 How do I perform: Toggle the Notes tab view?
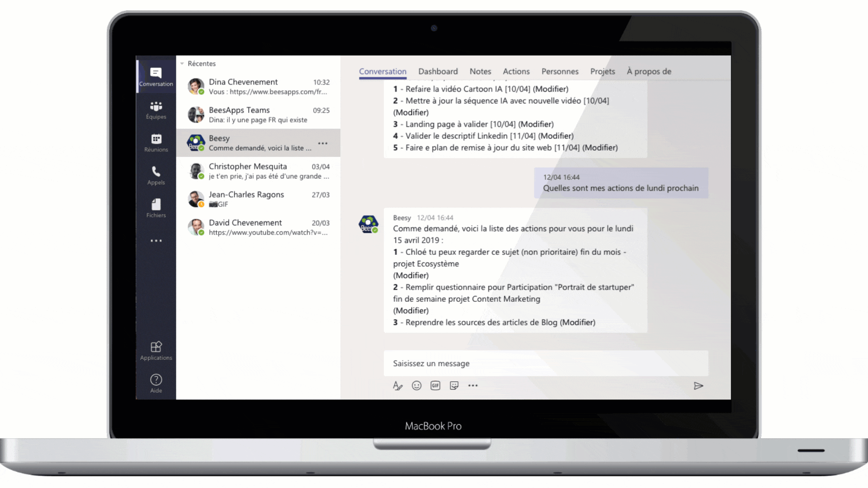coord(481,71)
